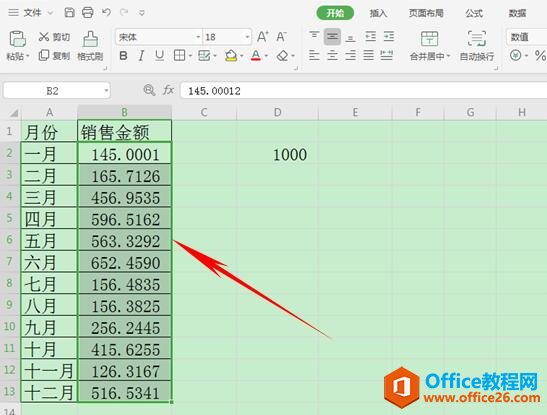Viewport: 547px width, 415px height.
Task: Click the select-all corner triangle
Action: [x=14, y=113]
